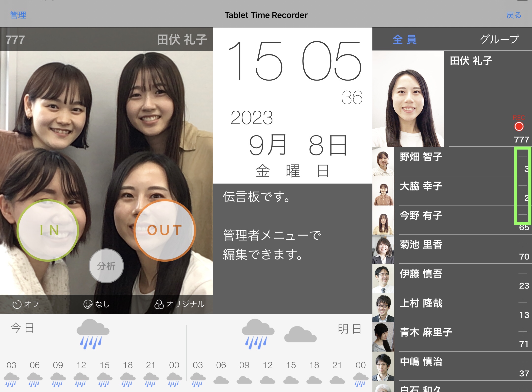Tap the green IN clock-in button
The width and height of the screenshot is (532, 392).
tap(48, 230)
